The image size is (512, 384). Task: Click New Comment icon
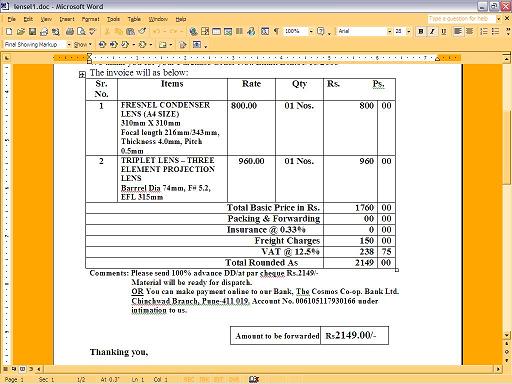[x=163, y=44]
